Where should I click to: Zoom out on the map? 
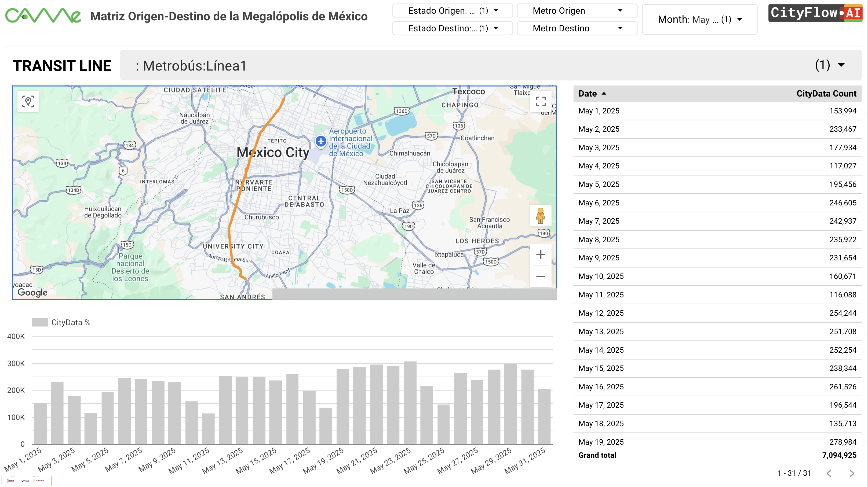(541, 276)
